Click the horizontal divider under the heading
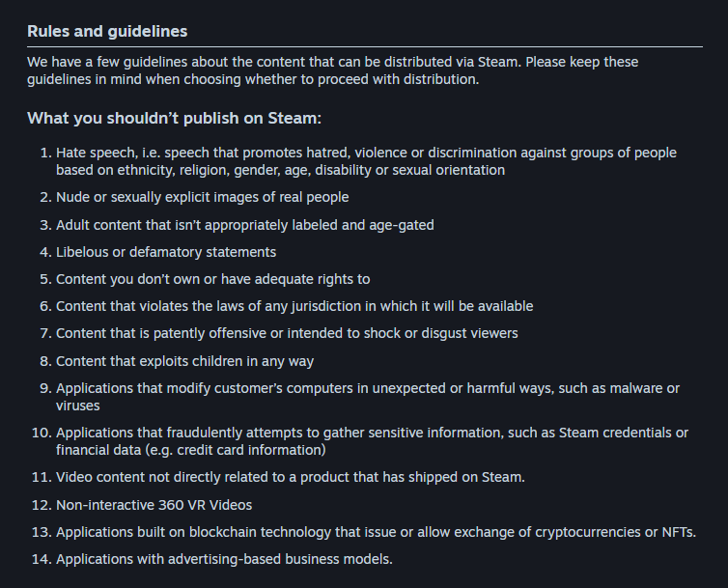728x588 pixels. click(365, 47)
